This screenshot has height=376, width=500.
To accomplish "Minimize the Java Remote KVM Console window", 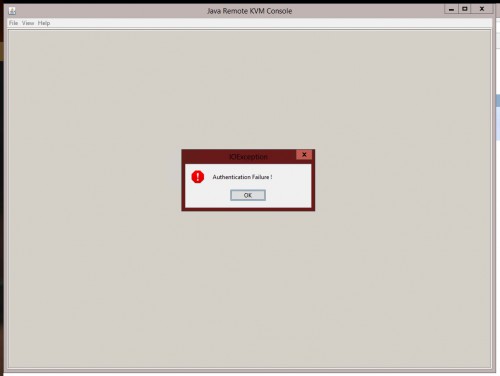I will click(x=451, y=9).
